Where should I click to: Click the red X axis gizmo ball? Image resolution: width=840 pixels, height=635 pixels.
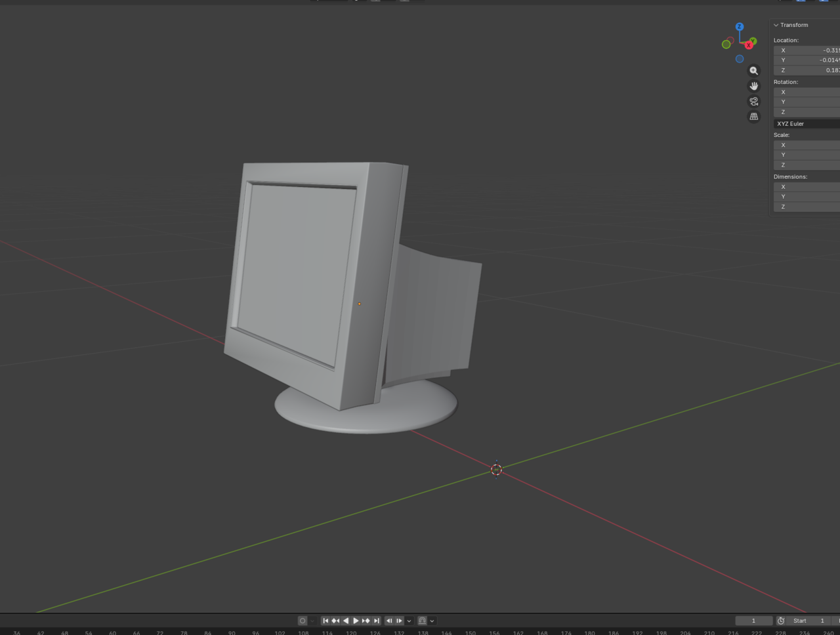coord(748,45)
